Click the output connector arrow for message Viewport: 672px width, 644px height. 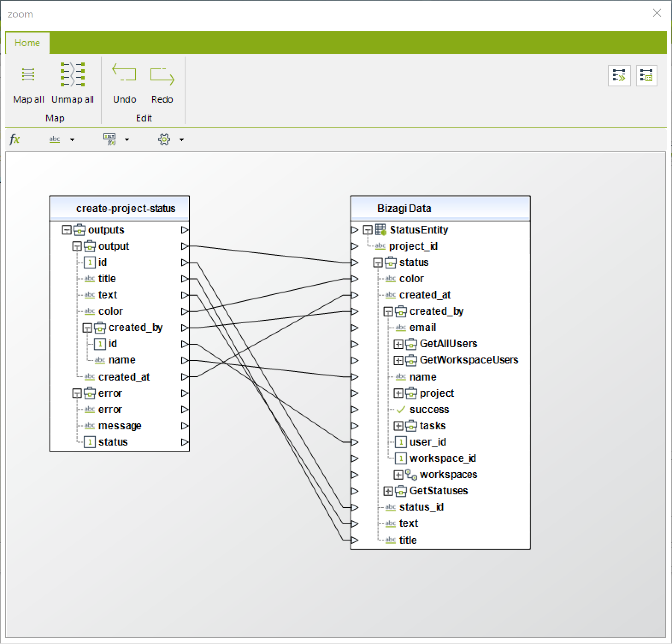[185, 426]
